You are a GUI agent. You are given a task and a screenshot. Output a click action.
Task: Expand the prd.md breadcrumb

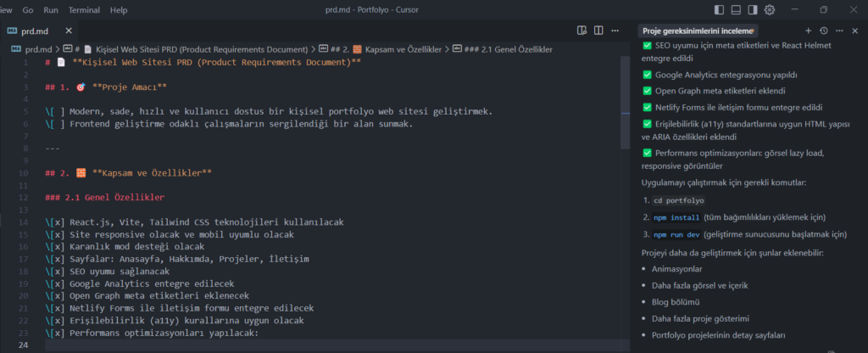click(38, 49)
